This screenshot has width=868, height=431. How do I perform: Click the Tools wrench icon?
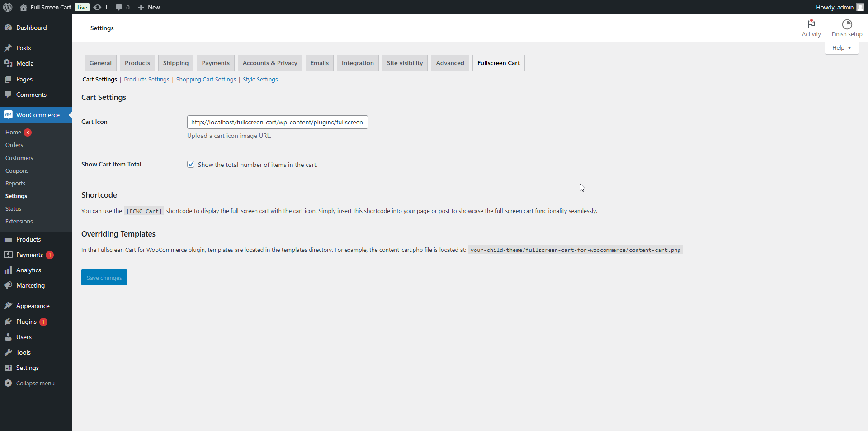coord(8,352)
